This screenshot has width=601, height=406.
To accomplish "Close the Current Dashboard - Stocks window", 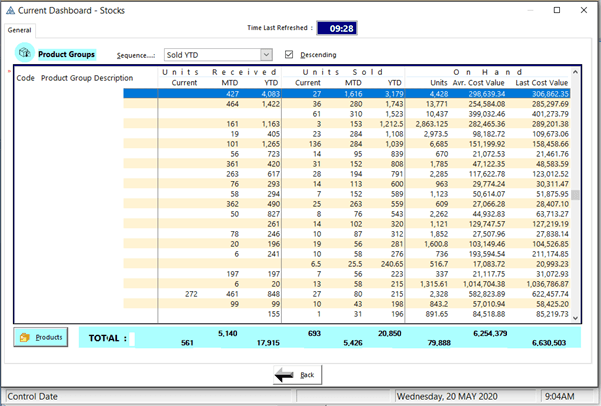I will pos(584,10).
